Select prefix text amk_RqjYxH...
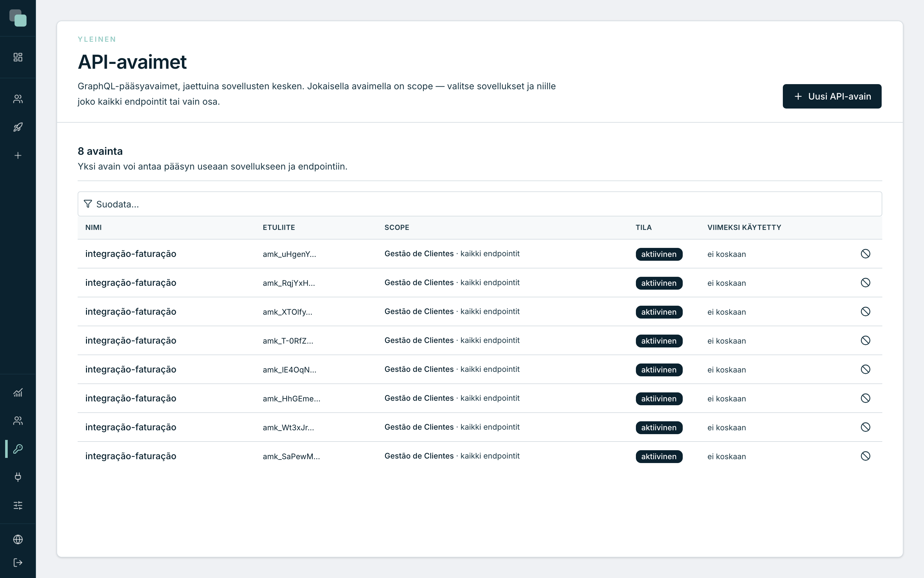The height and width of the screenshot is (578, 924). click(289, 283)
